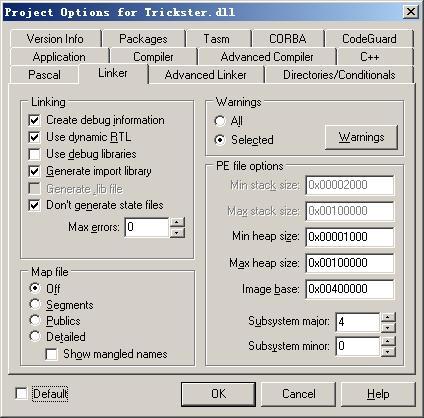
Task: Toggle Show mangled names checkbox
Action: point(51,354)
